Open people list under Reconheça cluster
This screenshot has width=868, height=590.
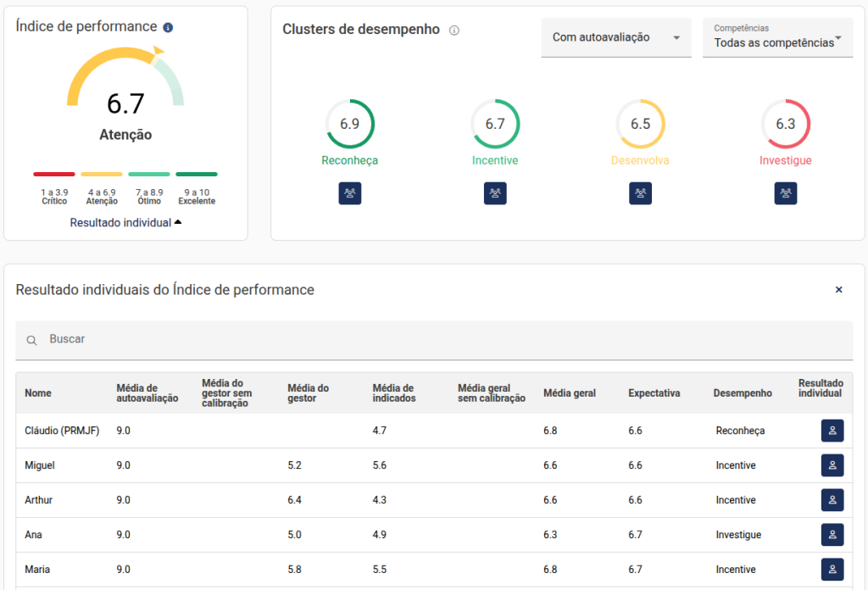[x=350, y=193]
